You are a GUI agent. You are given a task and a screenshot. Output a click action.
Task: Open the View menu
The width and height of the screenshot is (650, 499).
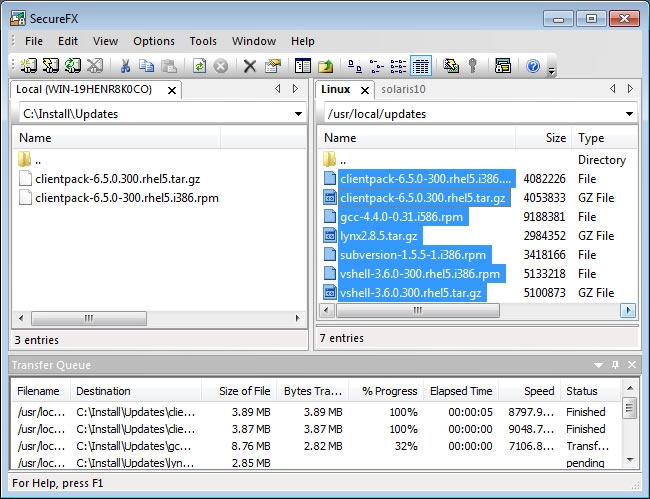(105, 41)
